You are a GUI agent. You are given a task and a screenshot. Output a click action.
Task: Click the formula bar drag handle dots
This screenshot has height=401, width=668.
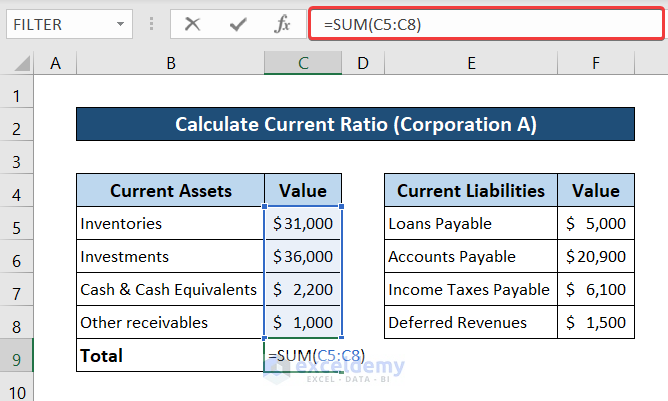point(152,24)
